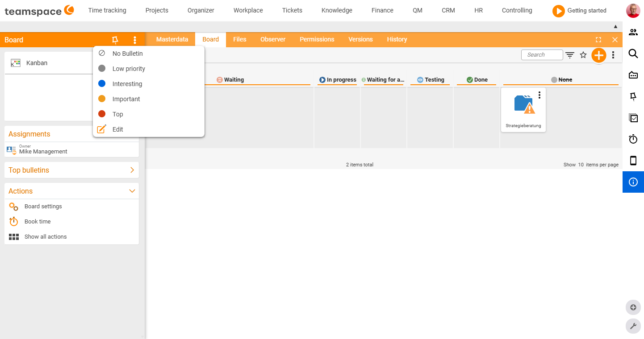
Task: Select Edit in the bulletin menu
Action: [149, 129]
